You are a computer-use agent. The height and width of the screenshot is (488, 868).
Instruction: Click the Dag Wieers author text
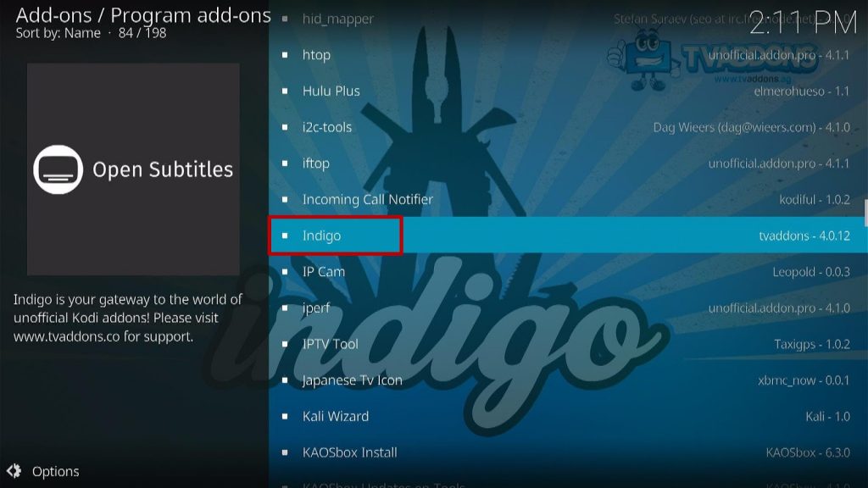[x=752, y=127]
